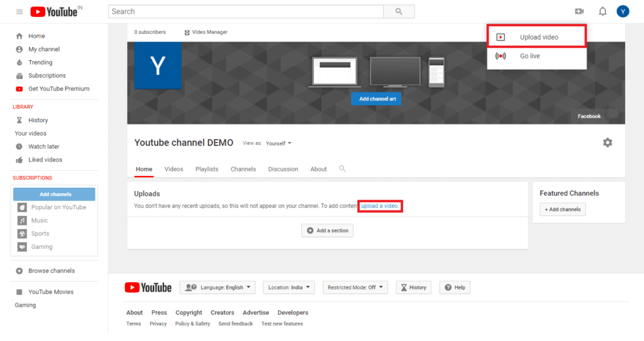Open the Restricted Mode: Off dropdown
The height and width of the screenshot is (341, 644).
(355, 287)
